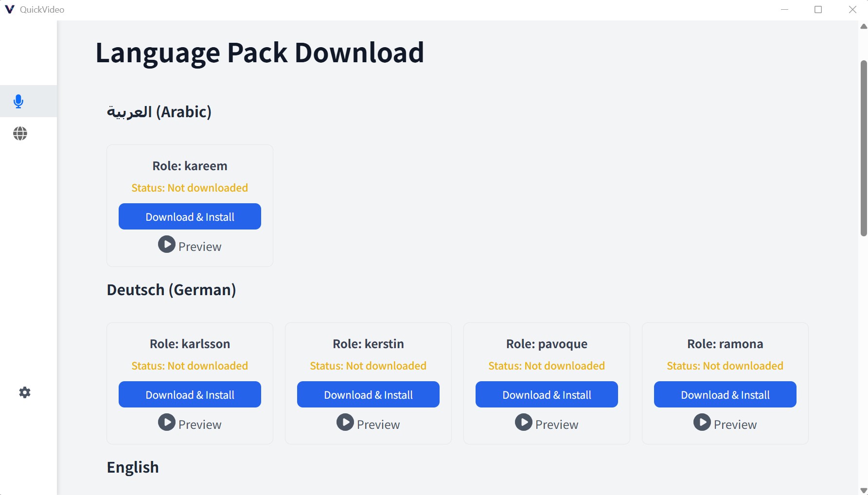Download & Install the pavoque voice

click(547, 394)
